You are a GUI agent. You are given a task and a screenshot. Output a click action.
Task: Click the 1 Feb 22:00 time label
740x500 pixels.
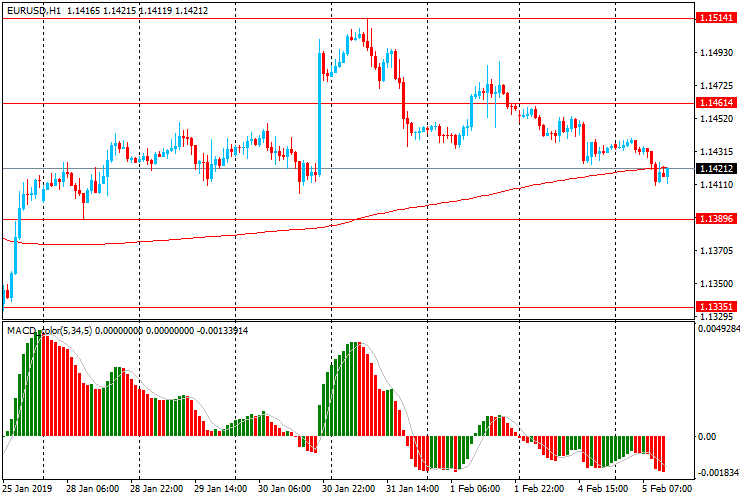point(539,489)
